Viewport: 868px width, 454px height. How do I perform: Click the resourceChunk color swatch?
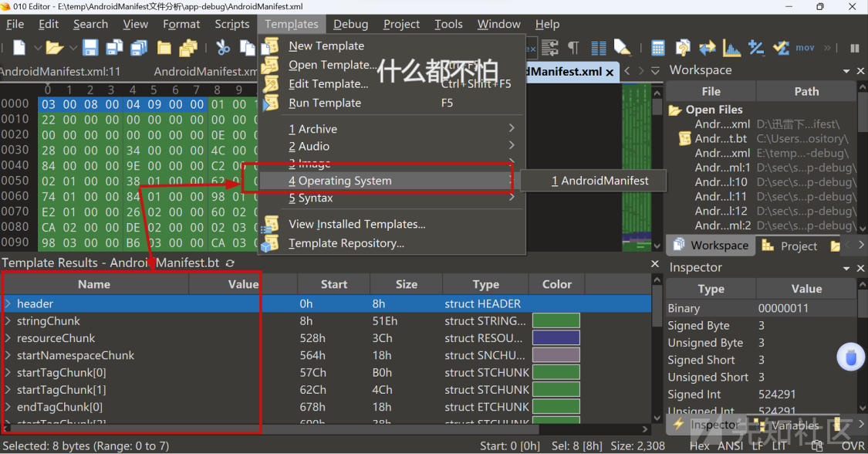(556, 338)
